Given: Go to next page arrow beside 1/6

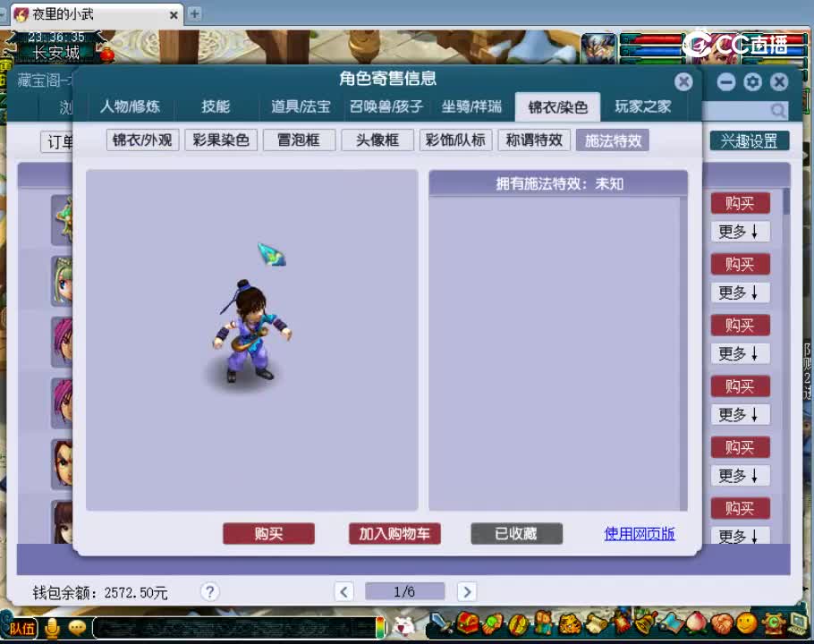Looking at the screenshot, I should (x=466, y=591).
